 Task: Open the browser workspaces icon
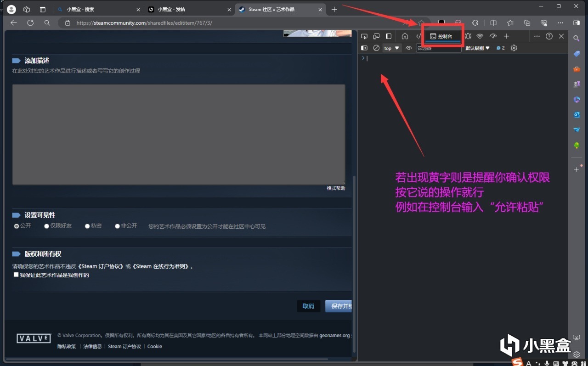pos(27,9)
